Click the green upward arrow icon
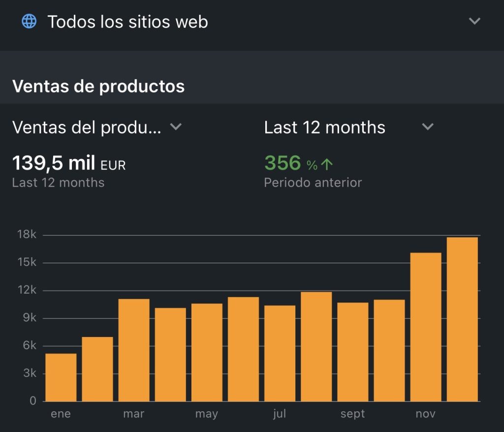 pos(327,165)
